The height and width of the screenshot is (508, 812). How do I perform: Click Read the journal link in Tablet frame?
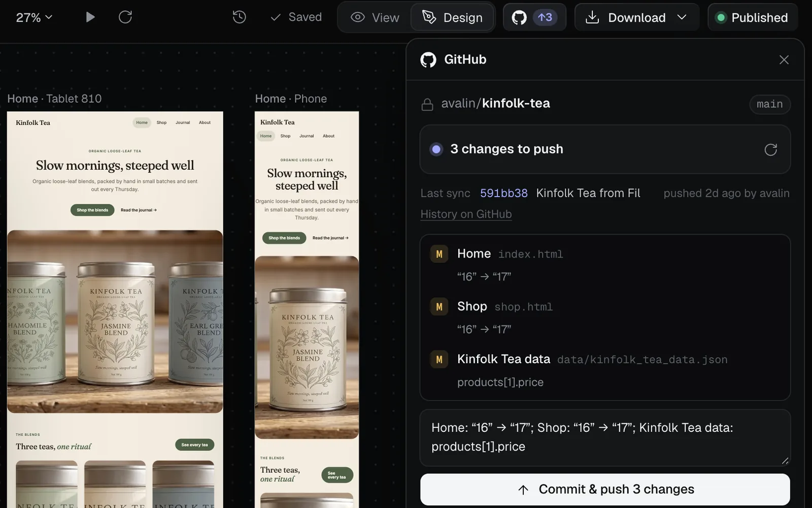pos(139,210)
